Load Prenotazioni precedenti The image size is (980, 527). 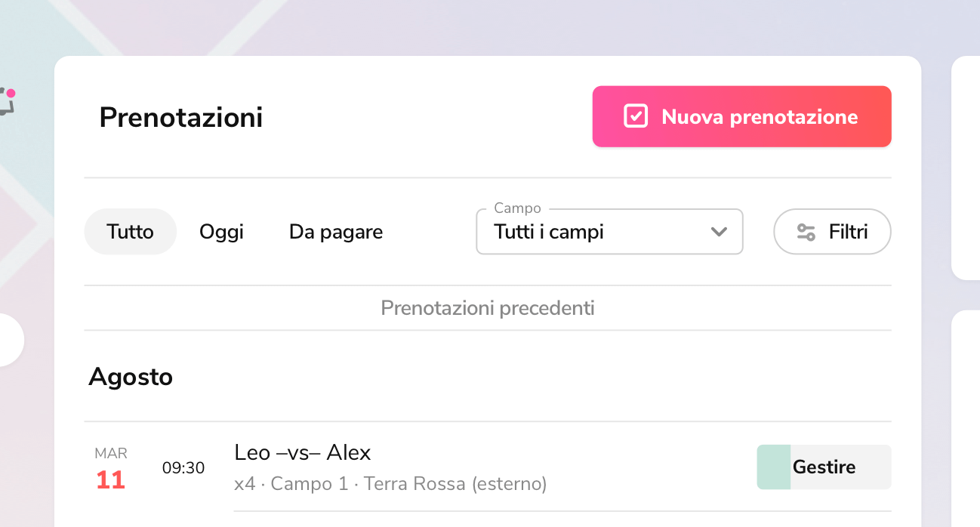pyautogui.click(x=488, y=308)
